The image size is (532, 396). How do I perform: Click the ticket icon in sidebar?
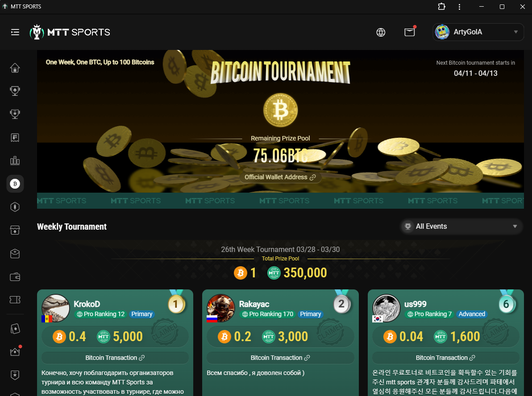(15, 300)
